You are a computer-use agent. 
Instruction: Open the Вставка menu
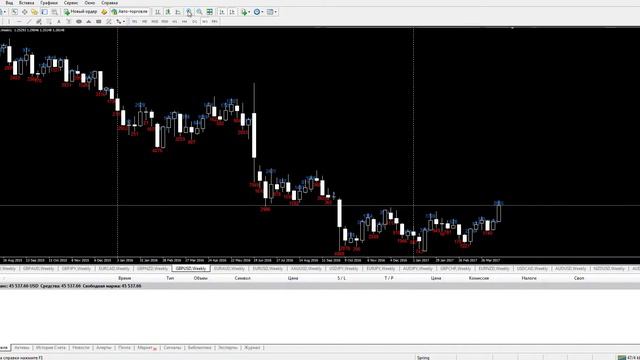(27, 2)
